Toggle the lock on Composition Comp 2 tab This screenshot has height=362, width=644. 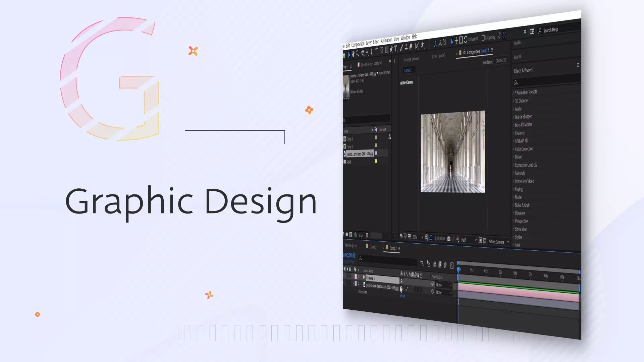pos(465,52)
